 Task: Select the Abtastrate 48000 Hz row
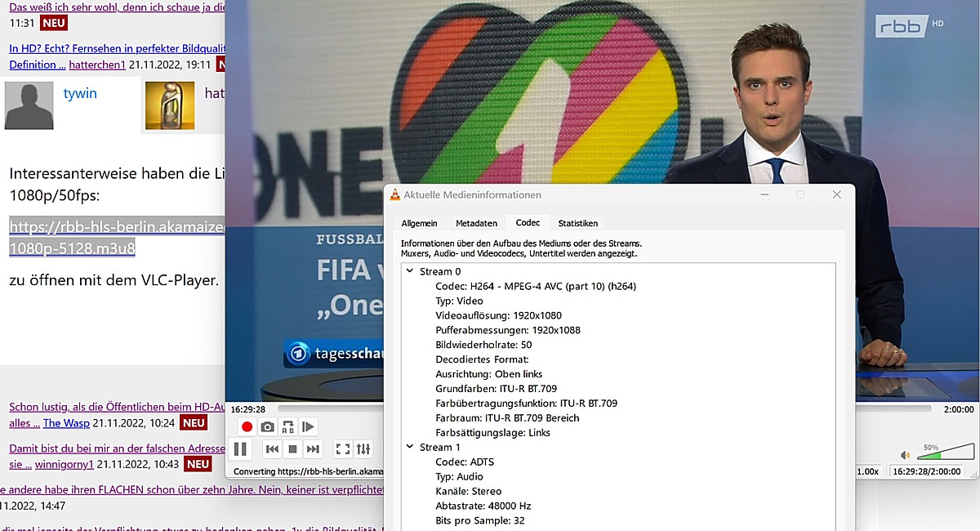(x=483, y=506)
